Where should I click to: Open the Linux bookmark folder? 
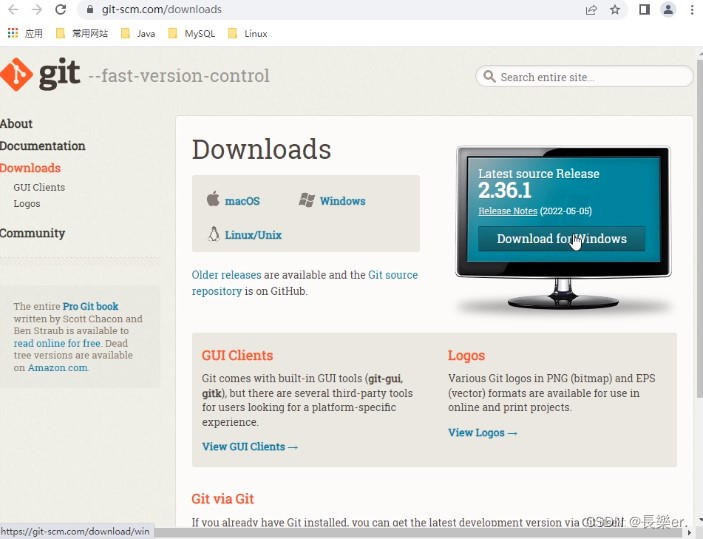click(248, 34)
